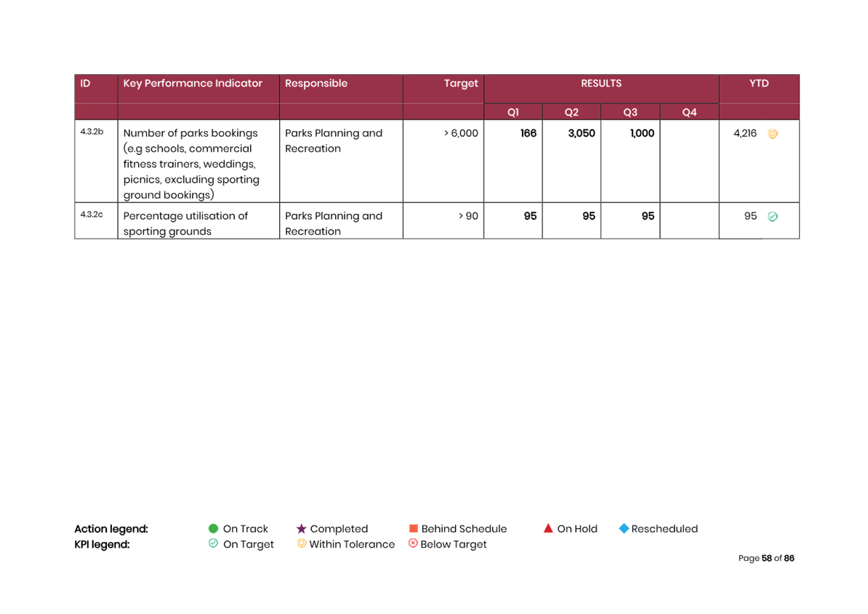
Task: Click the Number of parks bookings description
Action: pyautogui.click(x=191, y=164)
